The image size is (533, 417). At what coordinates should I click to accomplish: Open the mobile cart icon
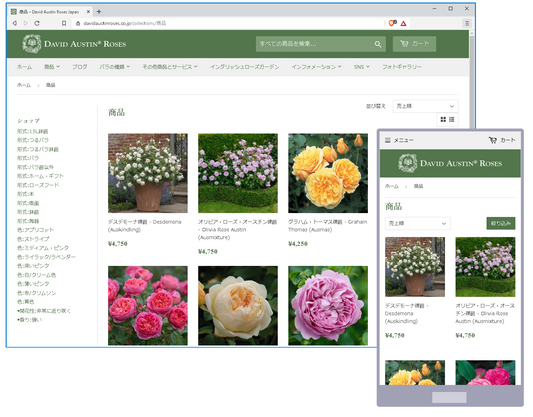[x=493, y=140]
